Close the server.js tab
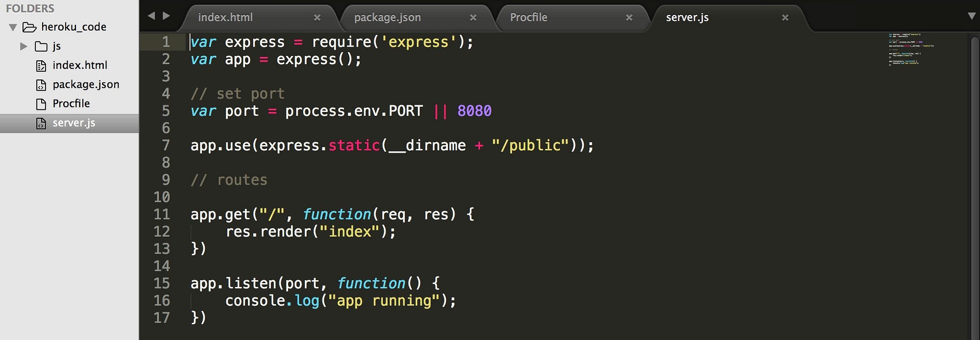The width and height of the screenshot is (980, 340). pyautogui.click(x=785, y=18)
